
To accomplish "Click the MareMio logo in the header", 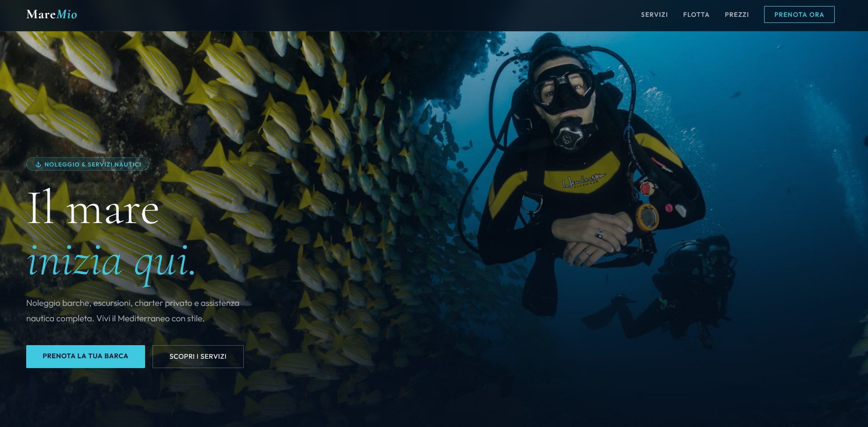I will click(x=51, y=14).
